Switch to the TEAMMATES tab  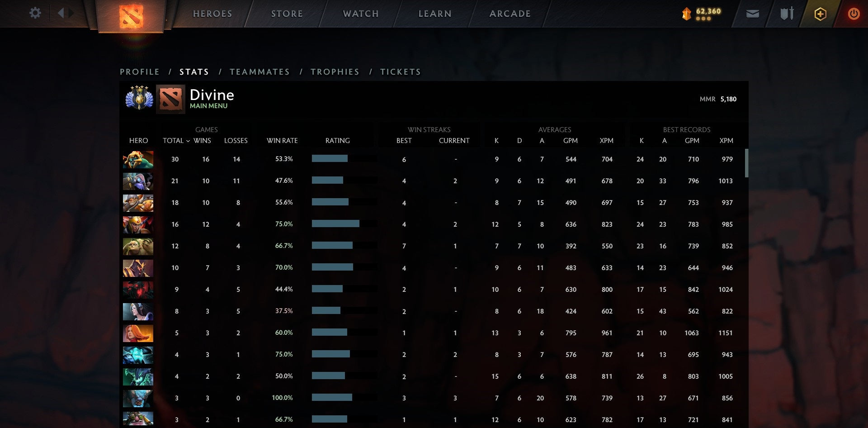(x=259, y=72)
